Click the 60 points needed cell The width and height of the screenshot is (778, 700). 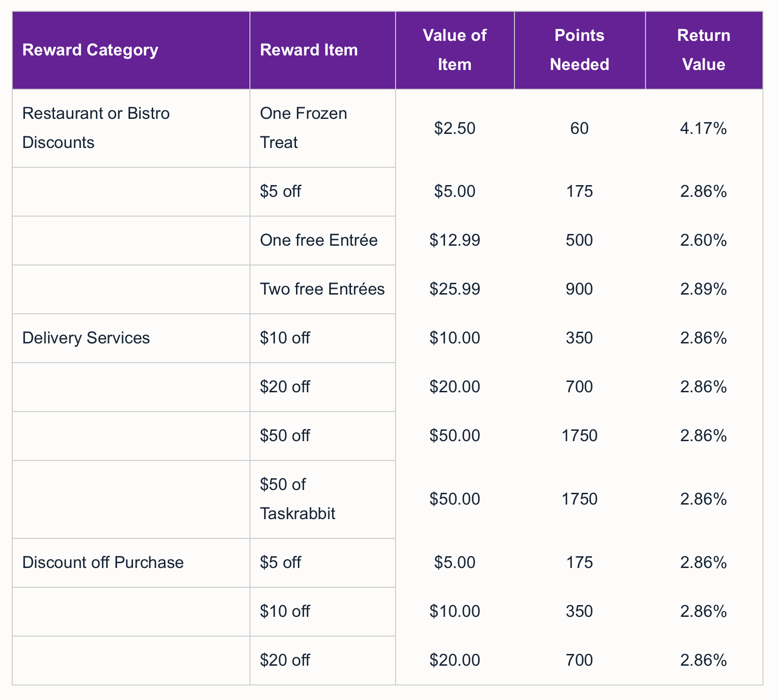(x=579, y=128)
